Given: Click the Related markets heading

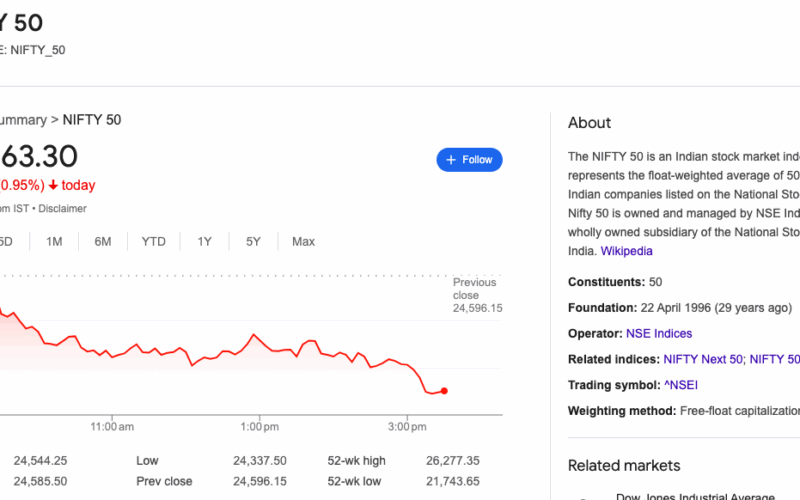Looking at the screenshot, I should pos(623,465).
